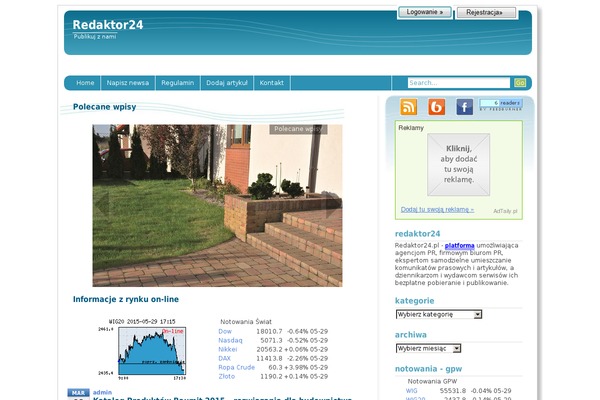Screen dimensions: 600x400
Task: Click the Rejestracja button
Action: pyautogui.click(x=486, y=13)
